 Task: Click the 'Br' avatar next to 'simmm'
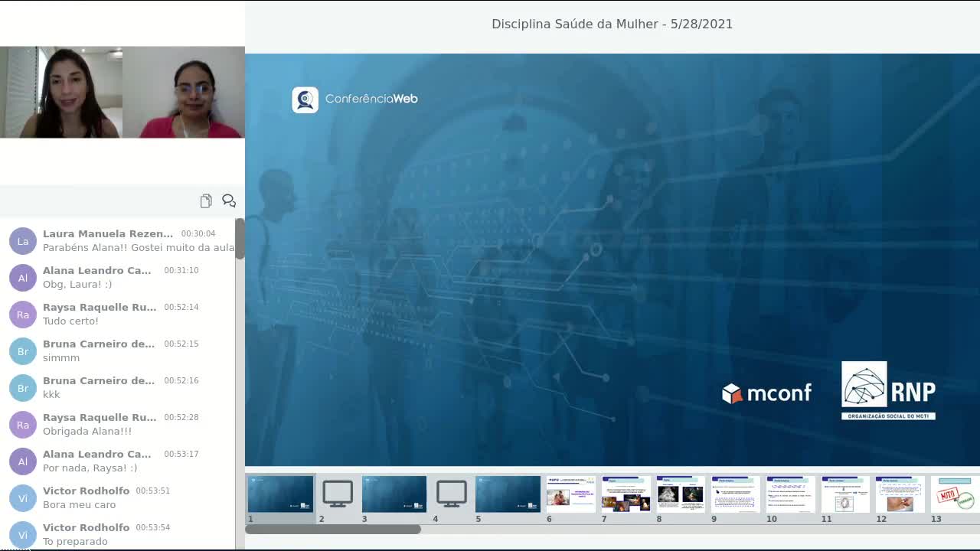(23, 351)
